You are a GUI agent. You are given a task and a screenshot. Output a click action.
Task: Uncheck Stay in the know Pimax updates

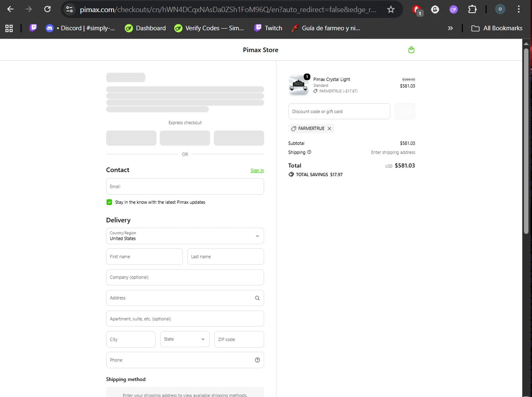pos(109,202)
